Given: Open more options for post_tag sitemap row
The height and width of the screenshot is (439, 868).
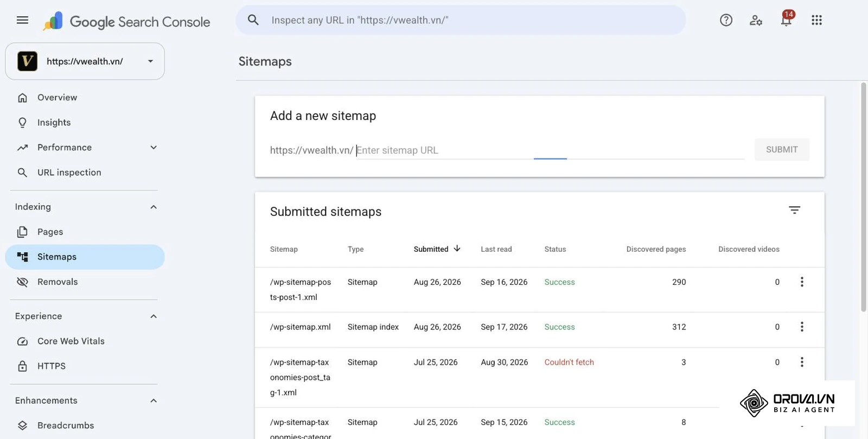Looking at the screenshot, I should 802,362.
